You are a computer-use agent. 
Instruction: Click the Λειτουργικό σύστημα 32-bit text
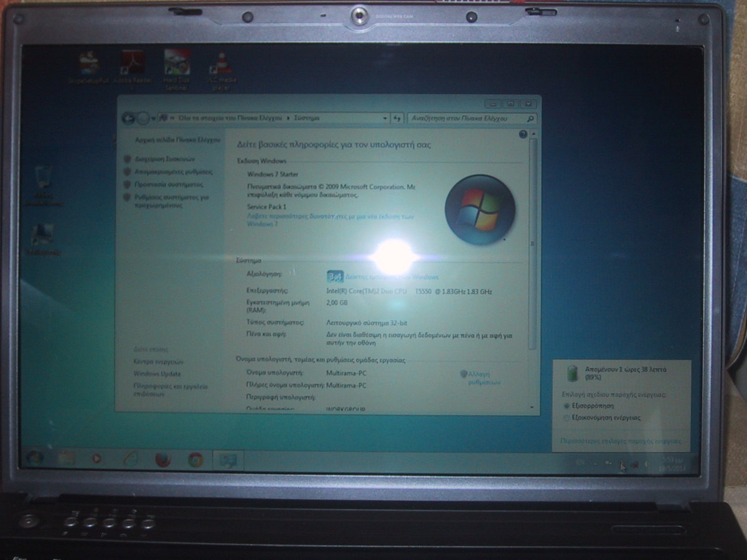(x=367, y=323)
